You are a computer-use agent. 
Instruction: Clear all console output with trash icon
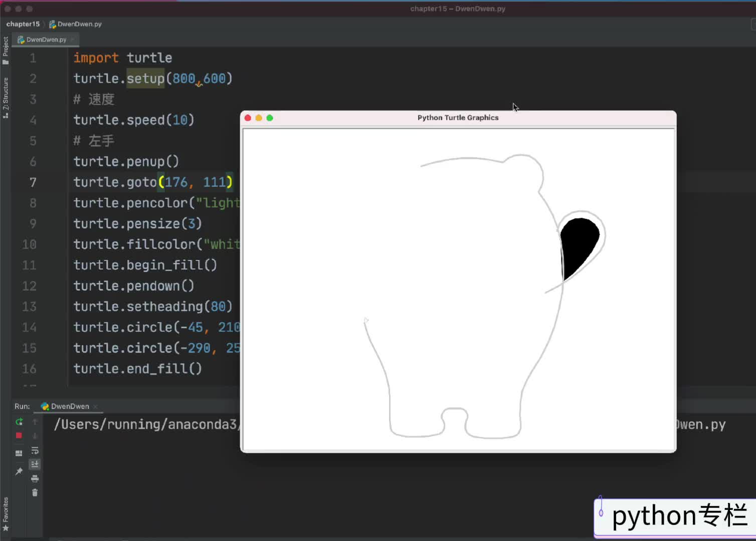[x=35, y=493]
